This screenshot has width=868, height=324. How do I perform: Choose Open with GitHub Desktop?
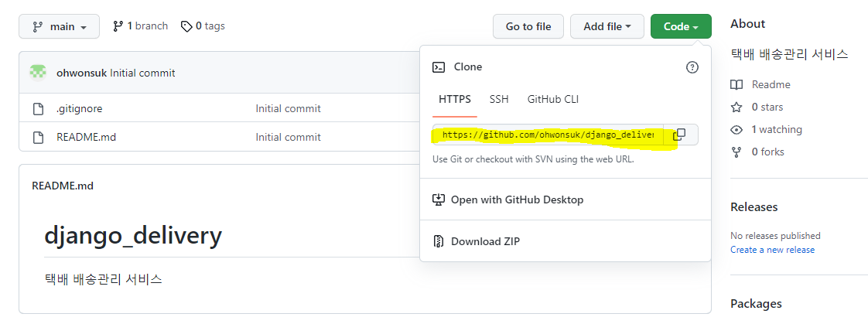566,200
